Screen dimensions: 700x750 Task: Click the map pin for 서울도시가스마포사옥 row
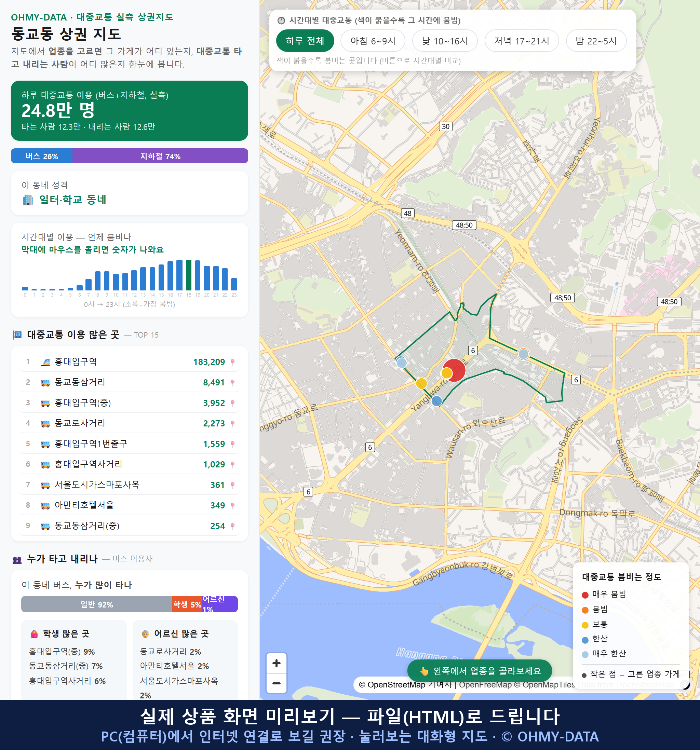coord(232,485)
